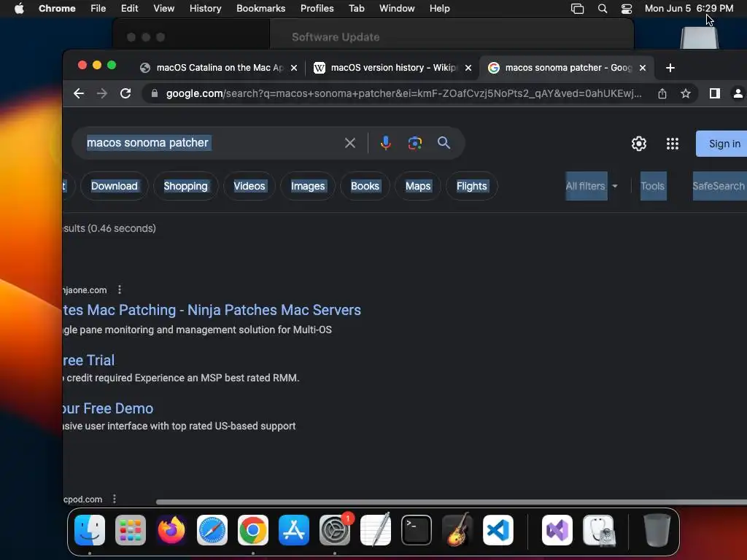The height and width of the screenshot is (560, 747).
Task: Open the SafeSearch dropdown
Action: tap(719, 186)
